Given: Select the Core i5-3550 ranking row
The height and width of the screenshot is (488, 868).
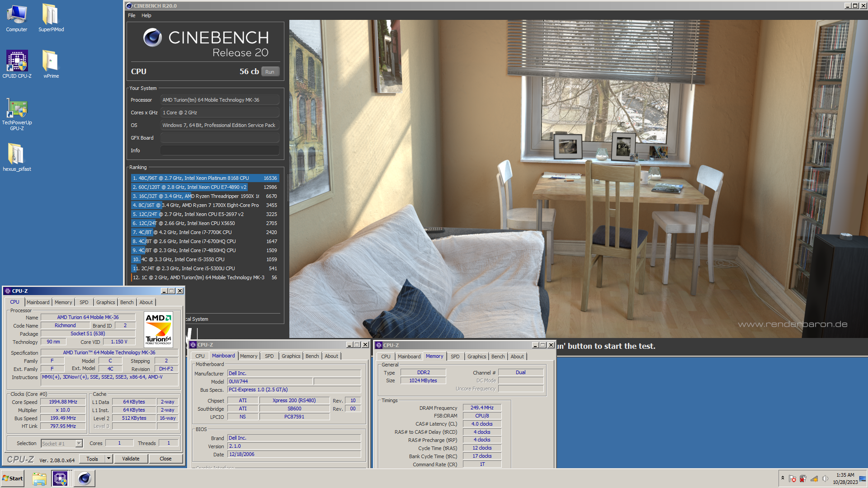Looking at the screenshot, I should tap(205, 259).
